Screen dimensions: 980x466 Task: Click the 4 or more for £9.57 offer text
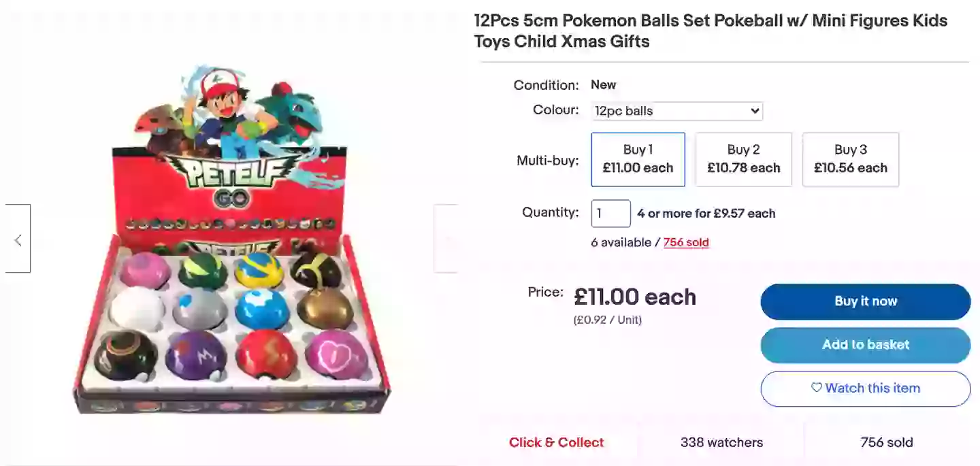[x=706, y=214]
